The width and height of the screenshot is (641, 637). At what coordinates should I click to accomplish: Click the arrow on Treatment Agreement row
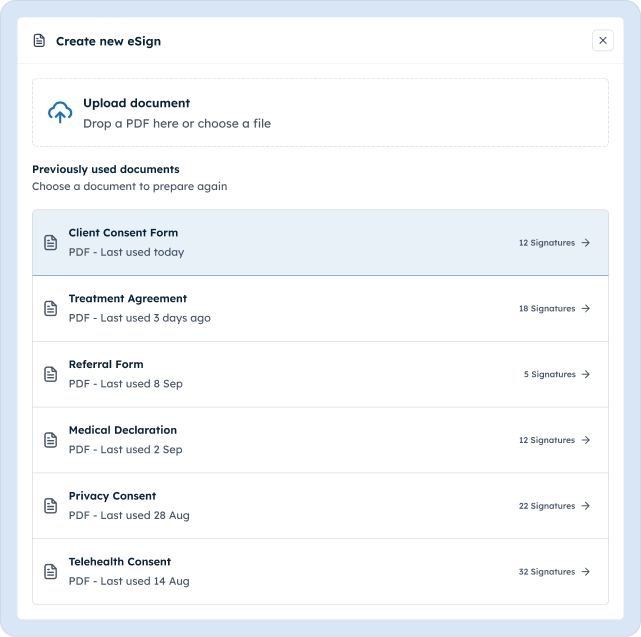click(x=586, y=308)
